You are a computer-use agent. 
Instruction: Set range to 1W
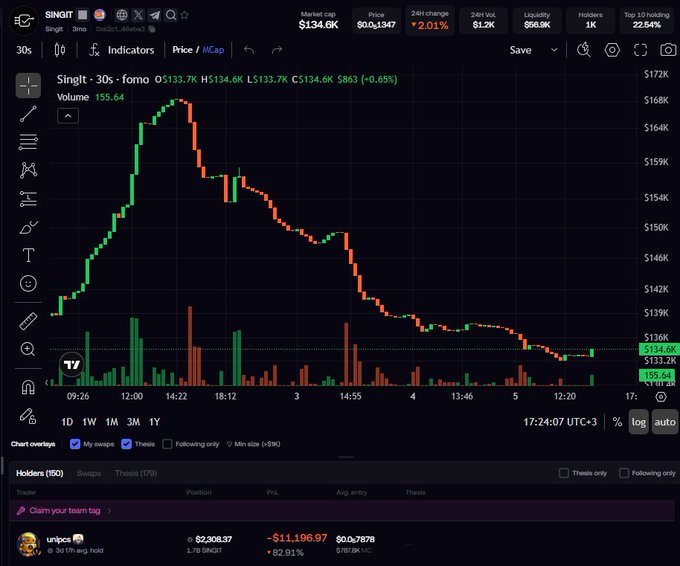pyautogui.click(x=89, y=422)
